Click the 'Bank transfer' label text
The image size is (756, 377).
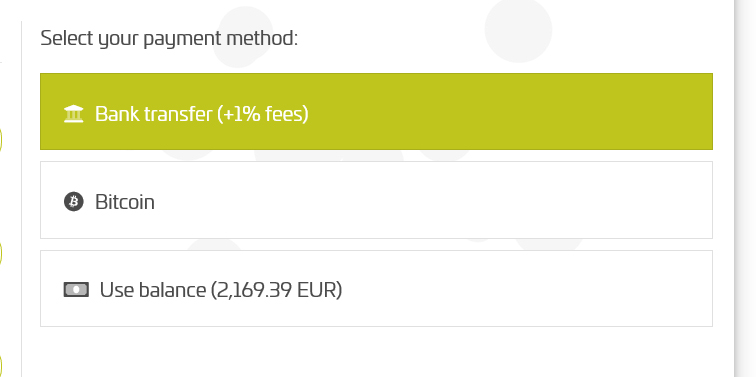[154, 114]
